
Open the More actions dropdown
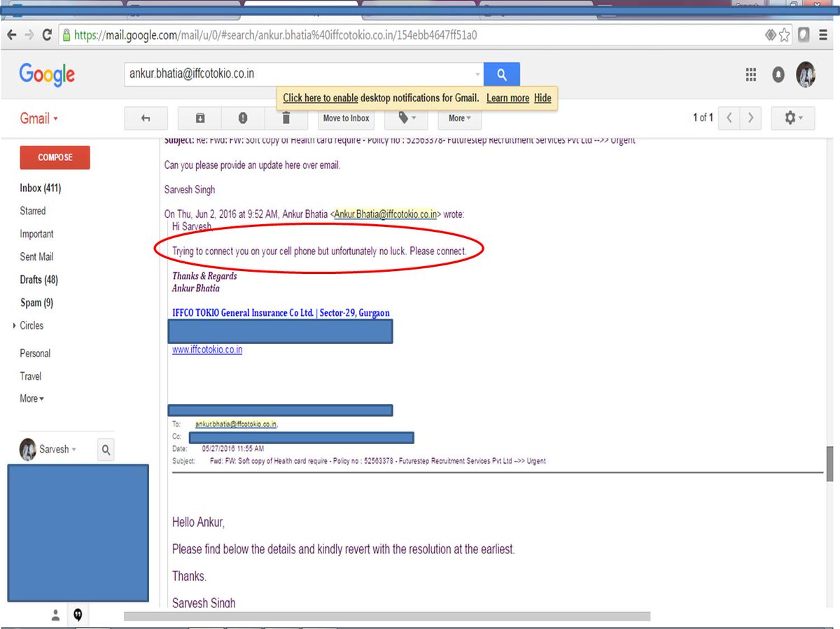pos(460,118)
